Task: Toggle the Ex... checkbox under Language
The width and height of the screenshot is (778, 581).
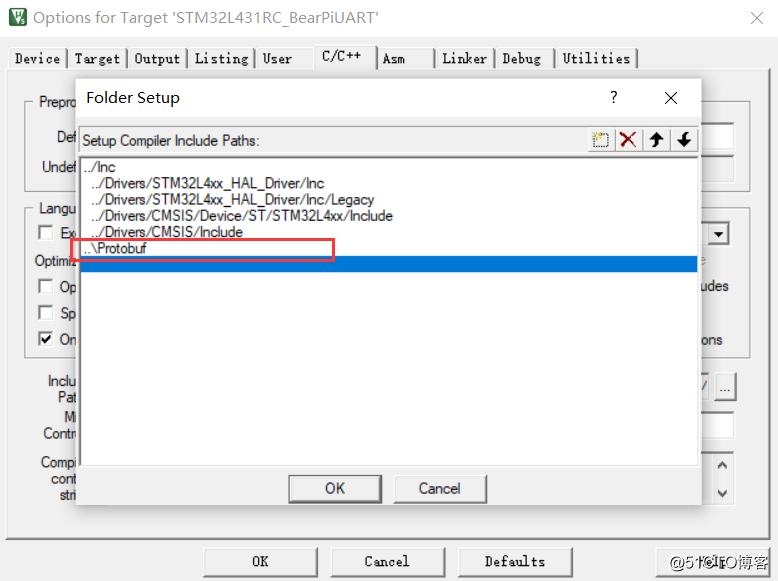Action: click(46, 232)
